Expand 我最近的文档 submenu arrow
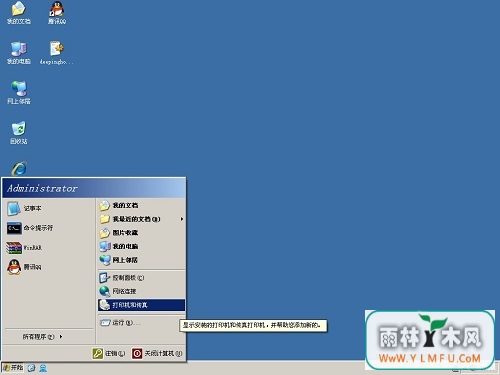This screenshot has height=375, width=500. tap(182, 219)
